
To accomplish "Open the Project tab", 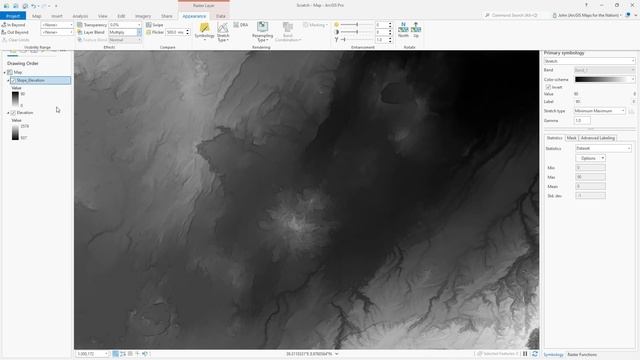I will 13,16.
